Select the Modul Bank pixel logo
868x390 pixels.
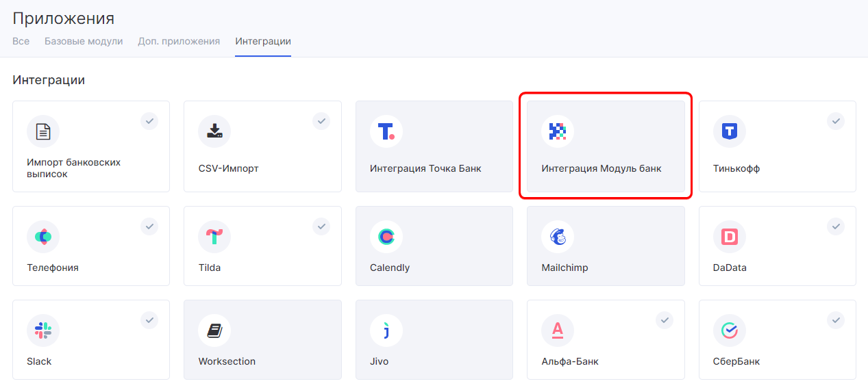(x=558, y=131)
